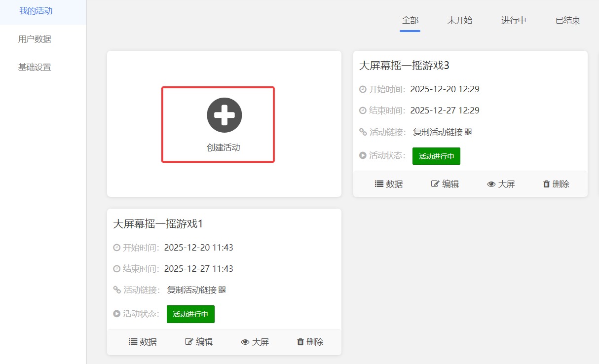Edit the 大屏幕摇一摇游戏1 activity

click(x=199, y=342)
